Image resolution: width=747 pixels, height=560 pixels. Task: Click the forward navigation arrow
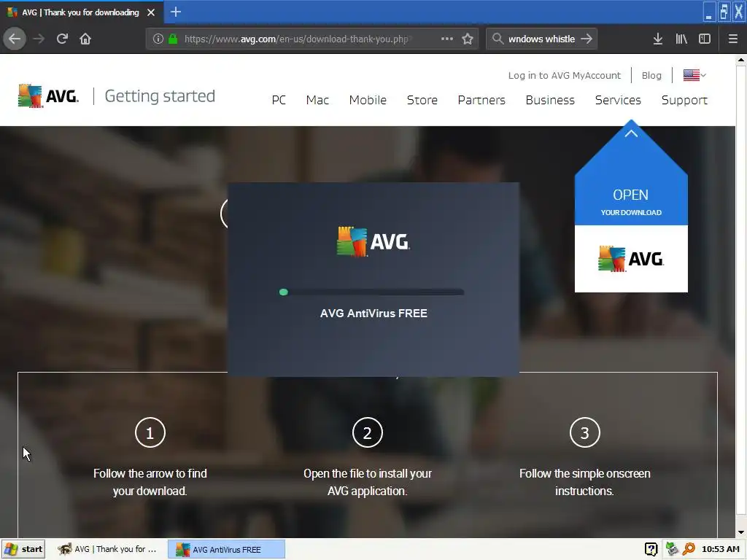click(x=39, y=39)
